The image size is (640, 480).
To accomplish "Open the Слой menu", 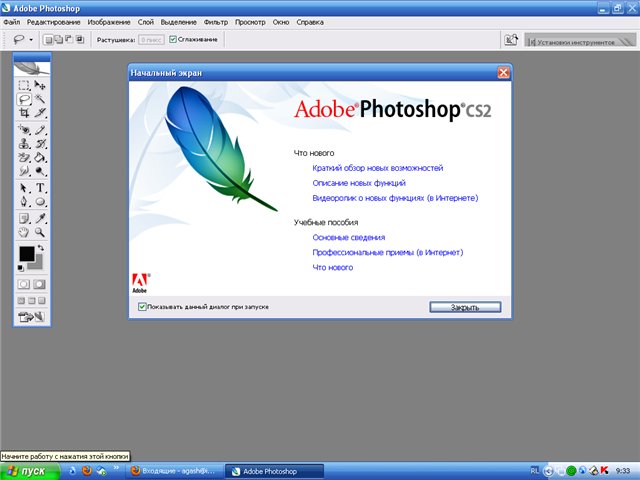I will pos(144,21).
